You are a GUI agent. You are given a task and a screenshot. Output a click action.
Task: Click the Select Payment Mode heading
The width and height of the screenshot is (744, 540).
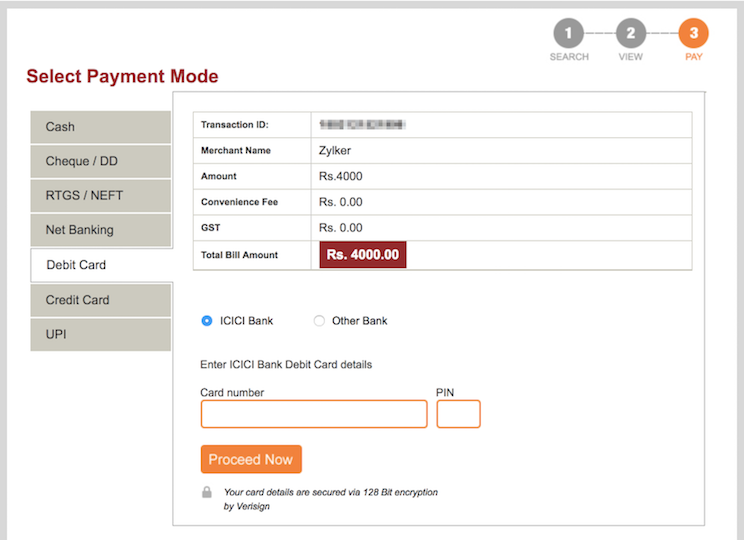click(122, 77)
